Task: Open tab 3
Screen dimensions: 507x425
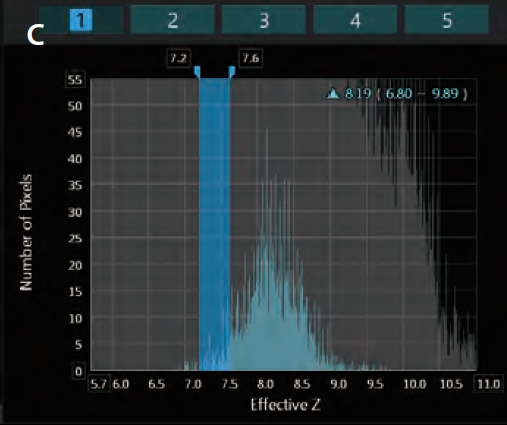Action: tap(264, 20)
